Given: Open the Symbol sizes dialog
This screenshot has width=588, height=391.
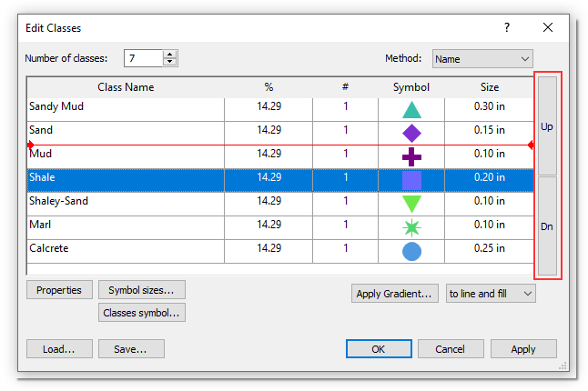Looking at the screenshot, I should click(x=142, y=290).
